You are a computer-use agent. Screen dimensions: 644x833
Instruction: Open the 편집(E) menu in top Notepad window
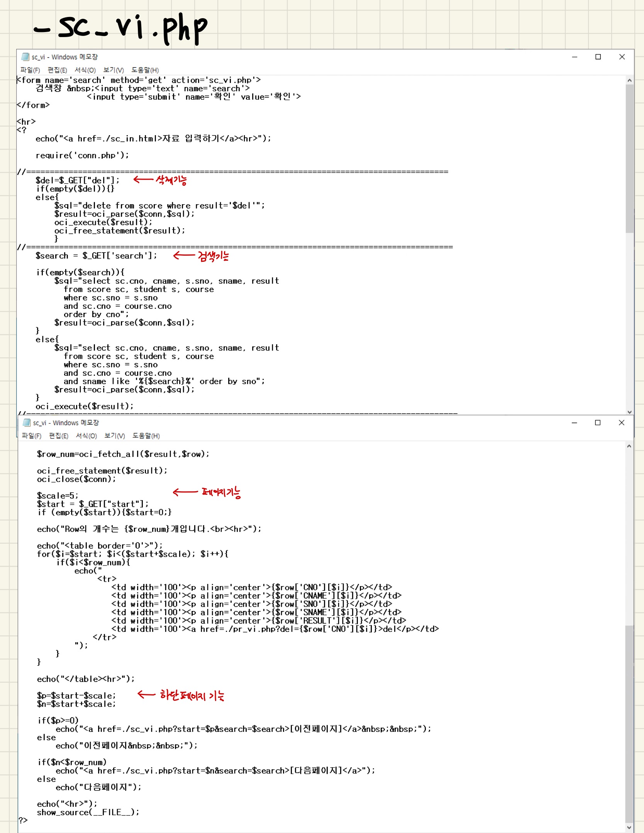point(57,70)
